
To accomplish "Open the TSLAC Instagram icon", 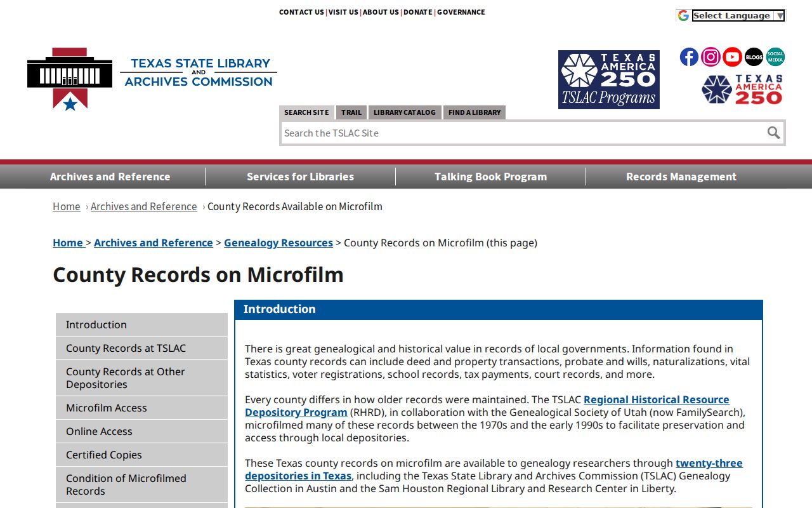I will coord(710,57).
